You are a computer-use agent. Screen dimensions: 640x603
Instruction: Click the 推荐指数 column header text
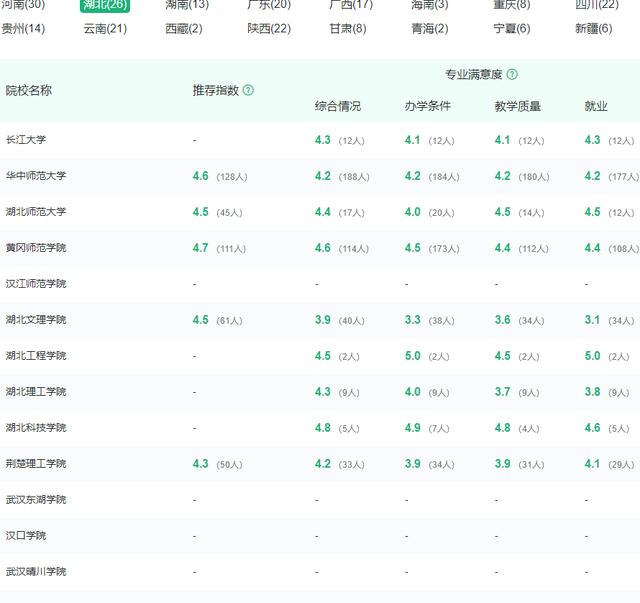216,90
